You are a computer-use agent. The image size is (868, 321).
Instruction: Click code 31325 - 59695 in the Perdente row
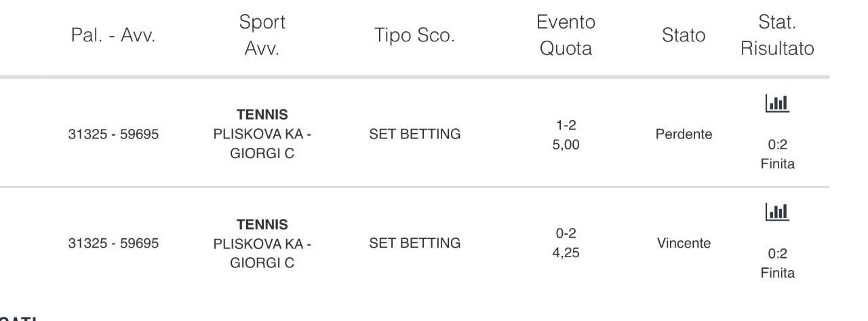tap(113, 134)
